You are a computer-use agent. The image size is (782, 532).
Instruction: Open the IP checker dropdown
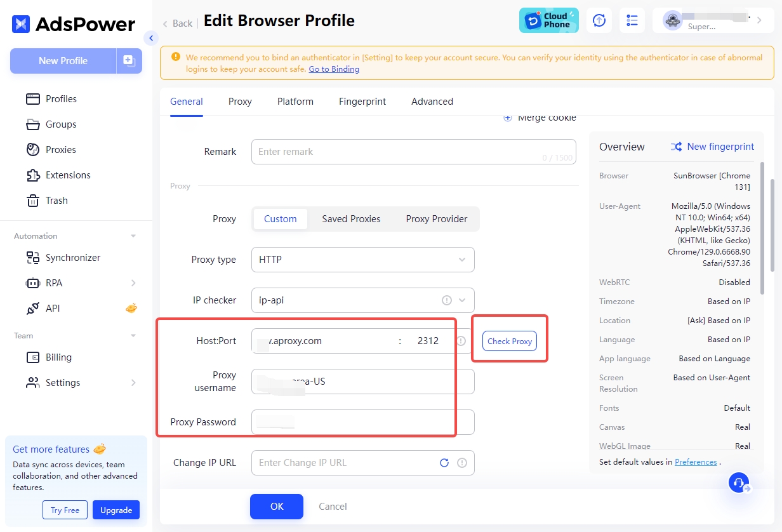click(x=363, y=300)
